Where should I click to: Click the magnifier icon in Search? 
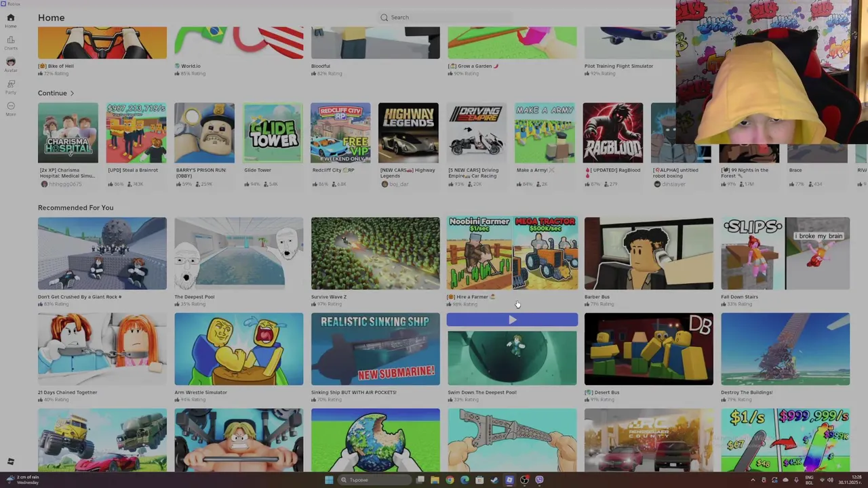[x=384, y=17]
